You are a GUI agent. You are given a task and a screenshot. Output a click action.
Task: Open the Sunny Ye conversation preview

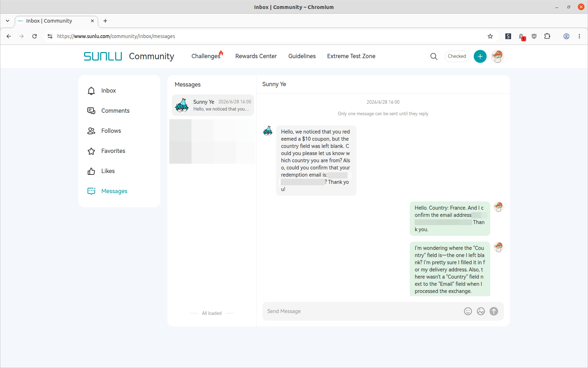tap(213, 105)
